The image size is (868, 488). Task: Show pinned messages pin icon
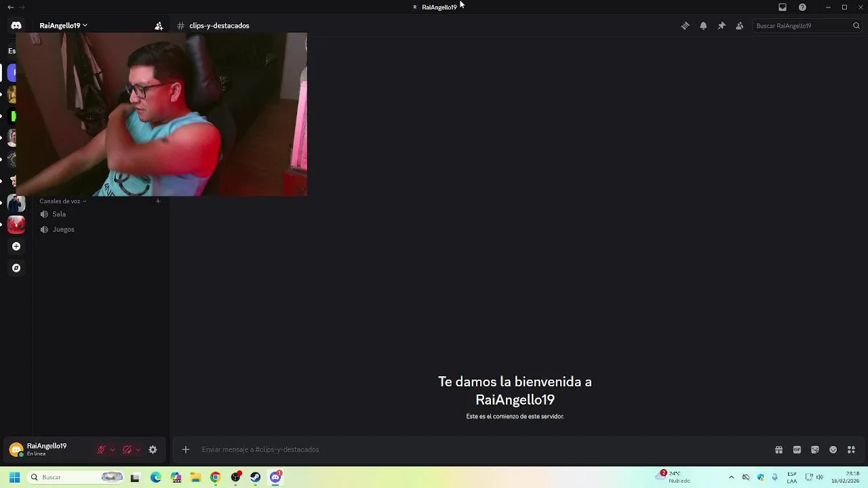tap(722, 26)
